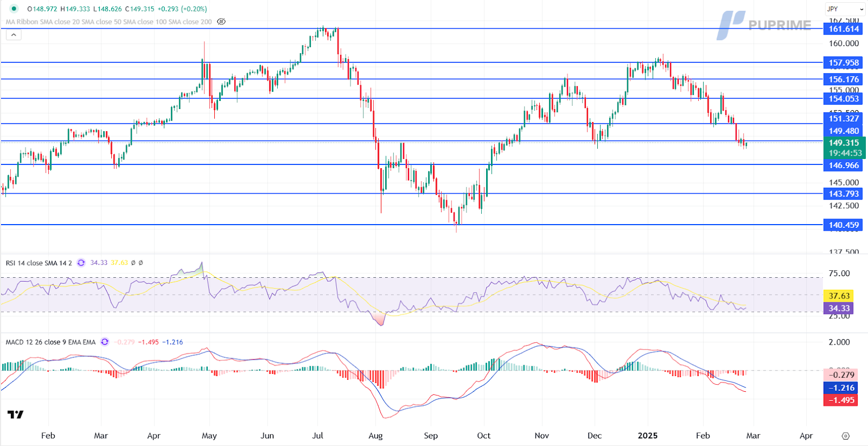Screen dimensions: 868x446
Task: Click the TradingView logo
Action: pyautogui.click(x=16, y=415)
